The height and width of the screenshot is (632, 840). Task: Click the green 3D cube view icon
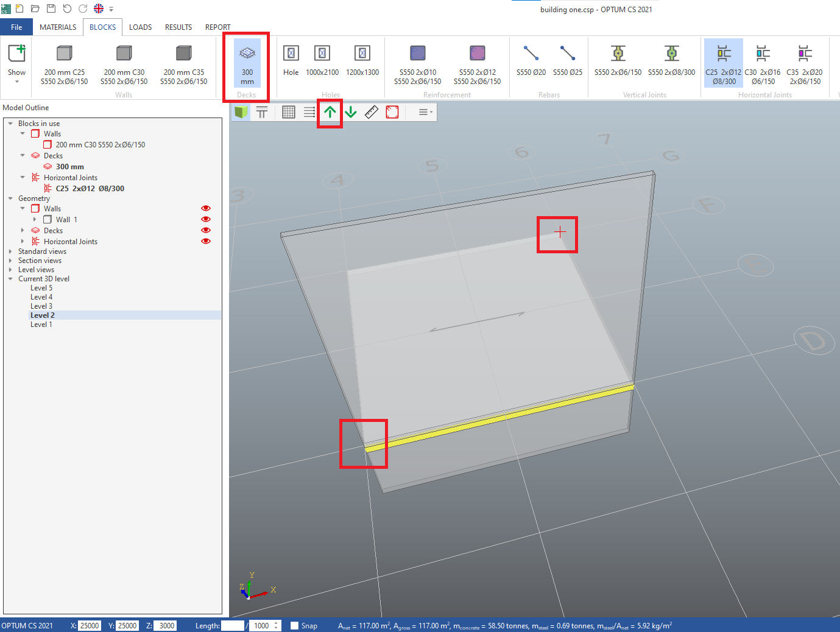[x=241, y=112]
